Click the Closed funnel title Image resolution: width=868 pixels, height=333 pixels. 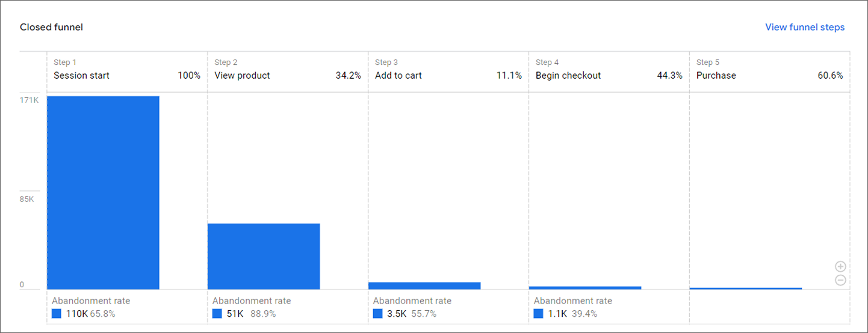51,27
